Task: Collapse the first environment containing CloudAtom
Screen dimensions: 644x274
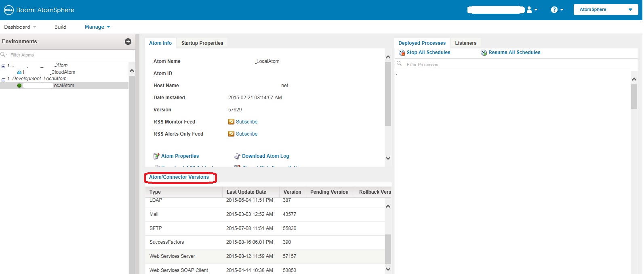Action: pos(3,66)
